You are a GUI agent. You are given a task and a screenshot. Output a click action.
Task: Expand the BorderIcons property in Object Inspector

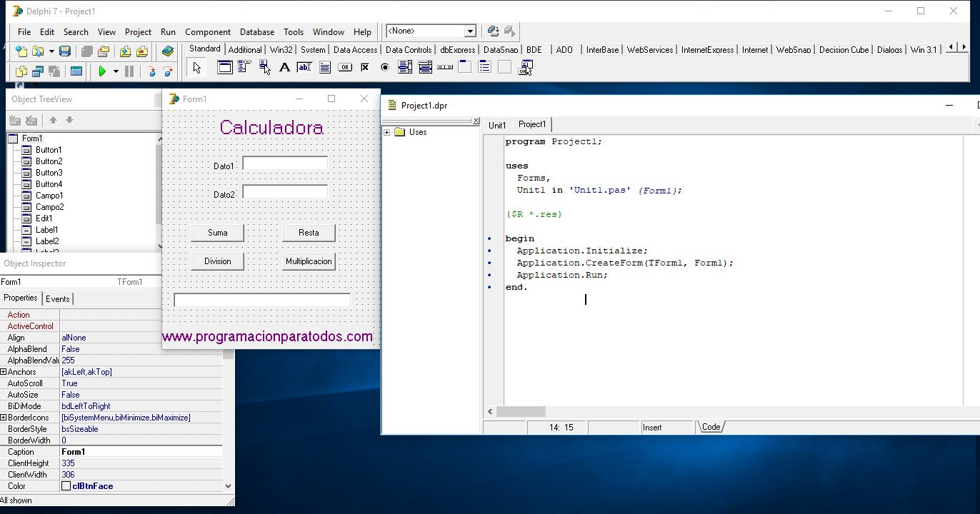[x=4, y=417]
